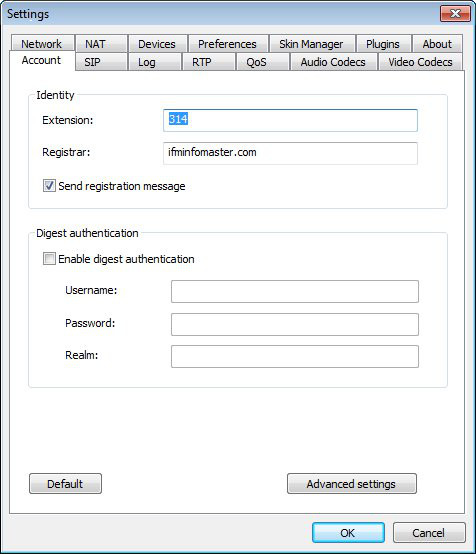Screen dimensions: 476x554
Task: Close the Settings dialog
Action: tap(455, 14)
